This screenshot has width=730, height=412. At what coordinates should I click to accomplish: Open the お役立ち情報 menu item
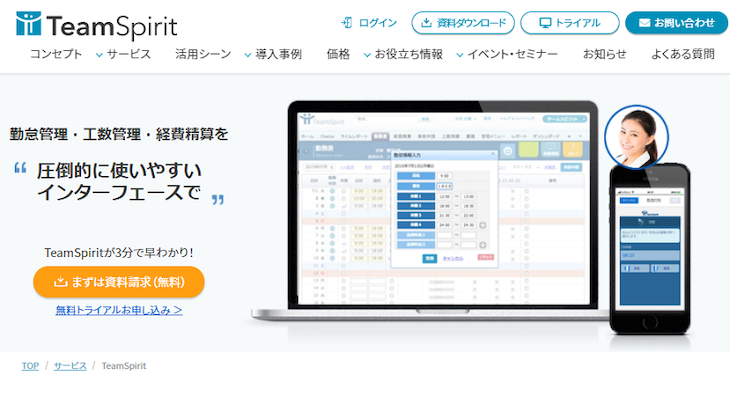(x=408, y=54)
